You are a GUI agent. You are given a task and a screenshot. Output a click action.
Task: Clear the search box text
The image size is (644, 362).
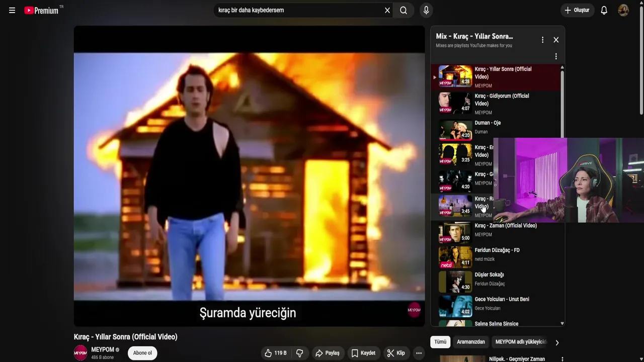coord(387,10)
